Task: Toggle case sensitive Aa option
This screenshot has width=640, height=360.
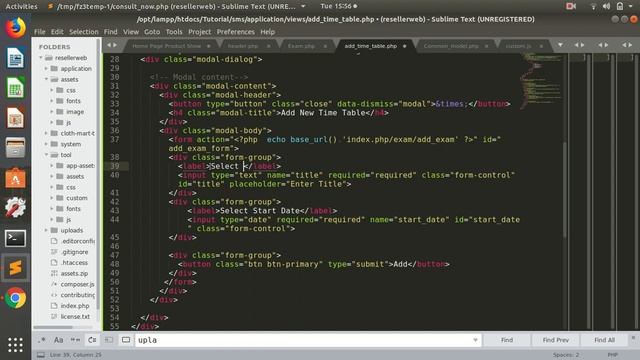Action: click(58, 340)
